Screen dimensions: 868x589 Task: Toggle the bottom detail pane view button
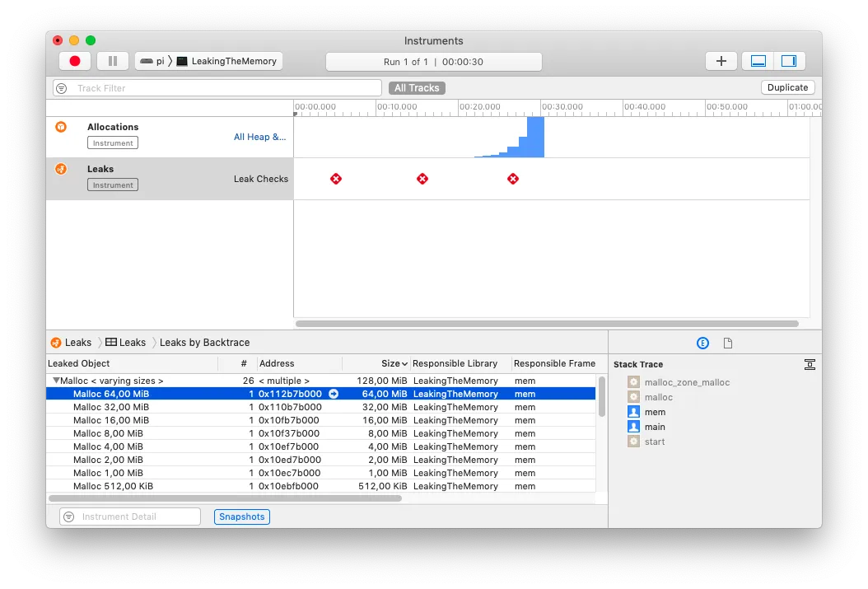pyautogui.click(x=758, y=62)
